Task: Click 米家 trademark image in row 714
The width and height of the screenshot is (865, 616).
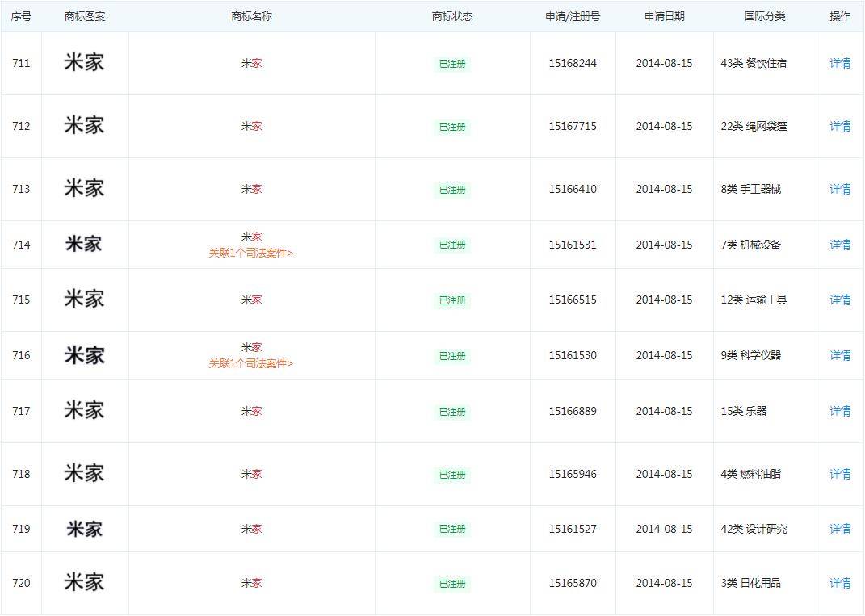Action: 84,244
